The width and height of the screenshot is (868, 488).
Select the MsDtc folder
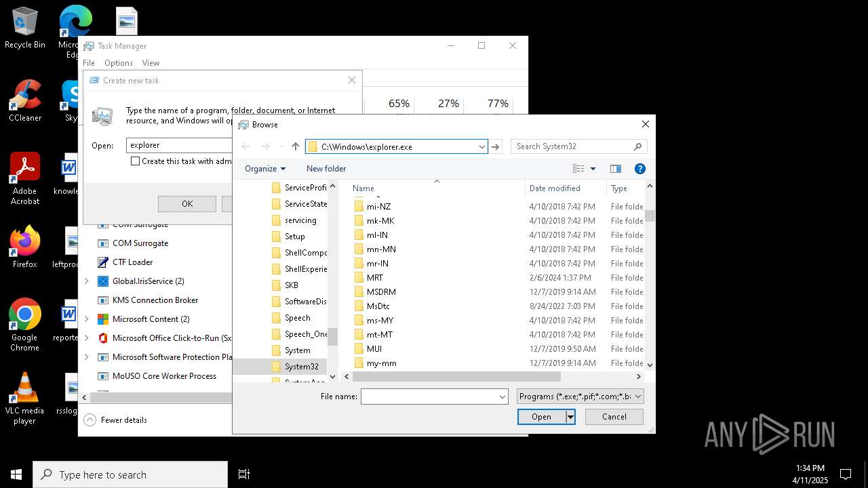tap(378, 306)
